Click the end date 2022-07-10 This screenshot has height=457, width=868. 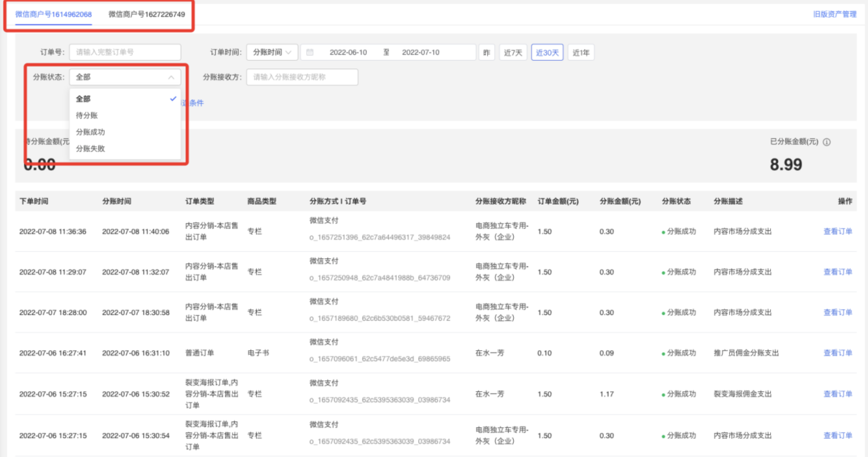point(421,52)
